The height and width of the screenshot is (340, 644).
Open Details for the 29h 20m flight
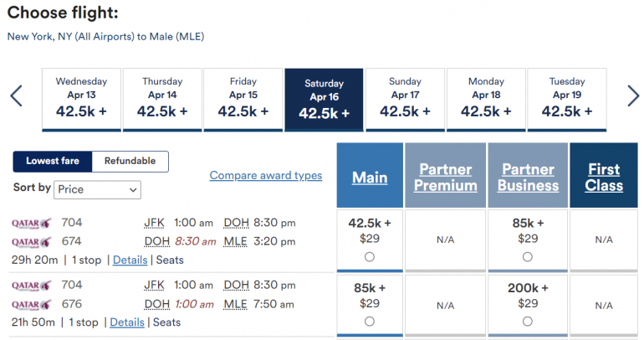coord(130,260)
